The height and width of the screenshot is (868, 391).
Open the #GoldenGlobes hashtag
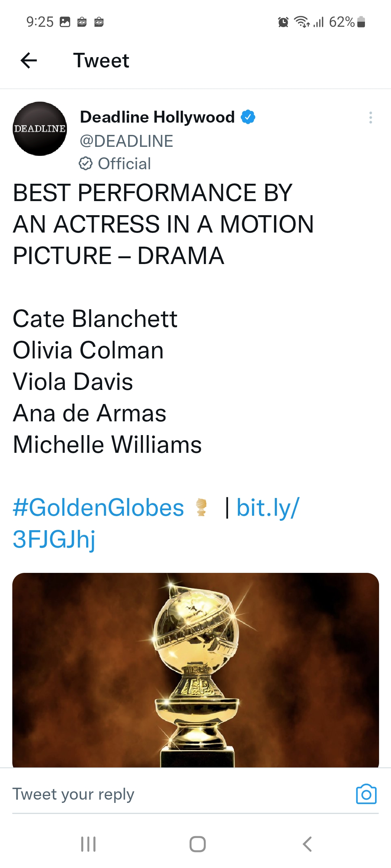tap(98, 507)
